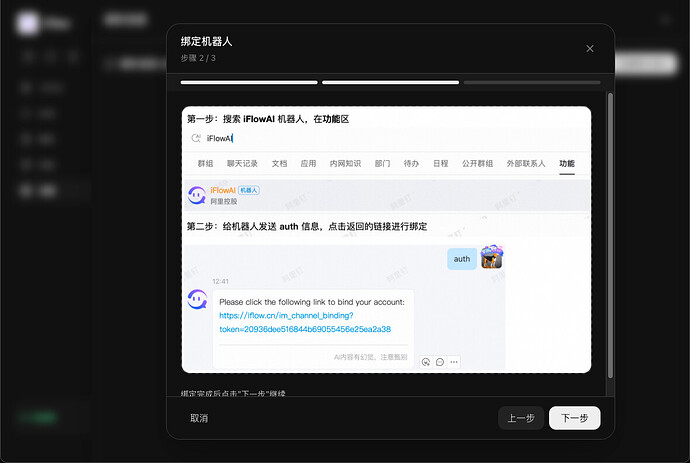
Task: Select the 文档 tab in guide image
Action: (x=279, y=164)
